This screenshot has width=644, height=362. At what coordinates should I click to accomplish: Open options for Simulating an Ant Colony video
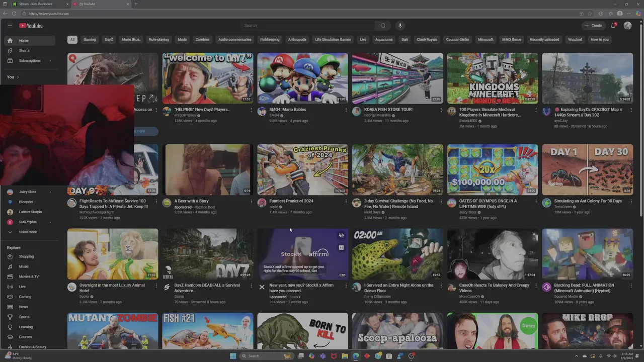click(631, 201)
